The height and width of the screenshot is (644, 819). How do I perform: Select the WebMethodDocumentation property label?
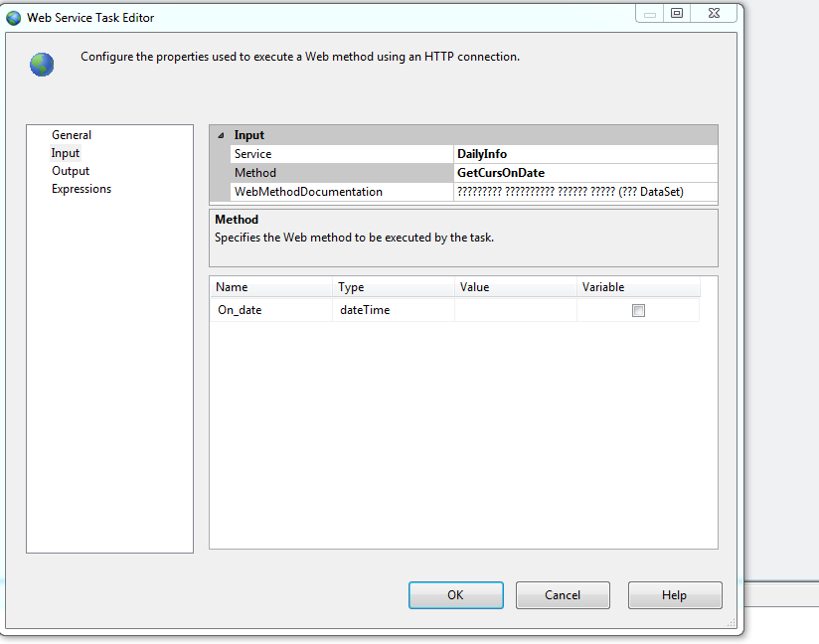342,192
